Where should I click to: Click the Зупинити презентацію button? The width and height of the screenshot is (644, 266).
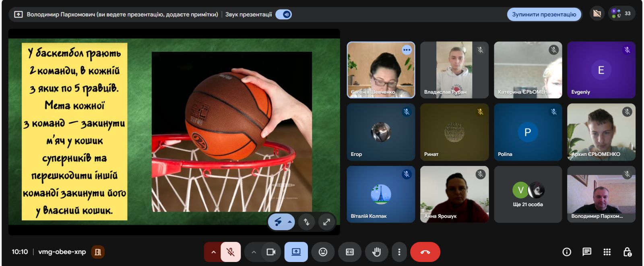click(x=544, y=14)
